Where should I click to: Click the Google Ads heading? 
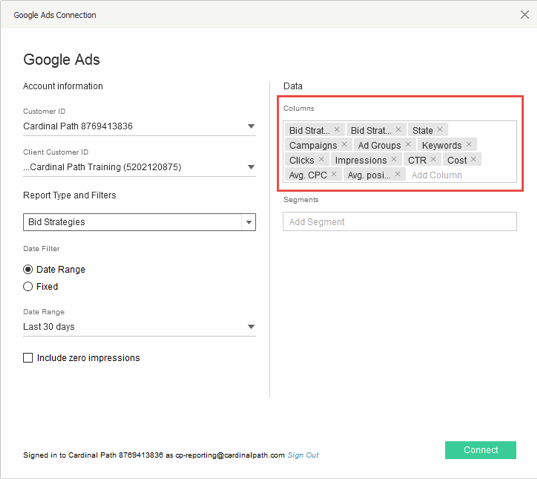pos(62,60)
